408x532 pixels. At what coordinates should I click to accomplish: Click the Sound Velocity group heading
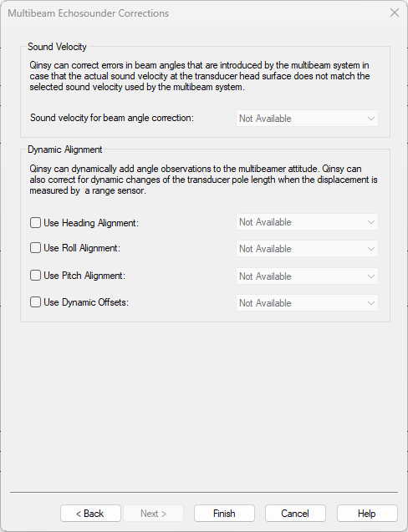57,47
